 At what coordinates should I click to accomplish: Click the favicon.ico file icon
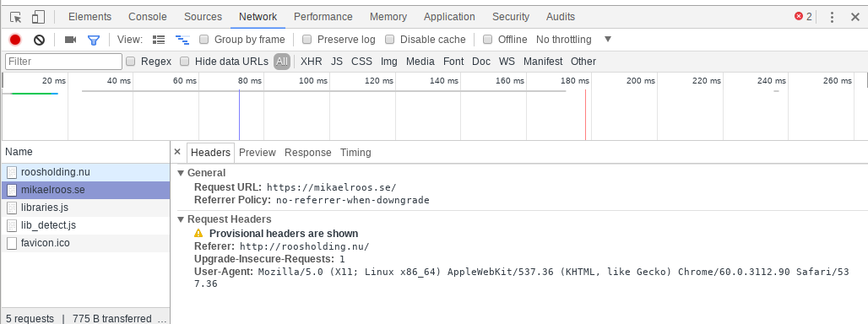pos(12,243)
